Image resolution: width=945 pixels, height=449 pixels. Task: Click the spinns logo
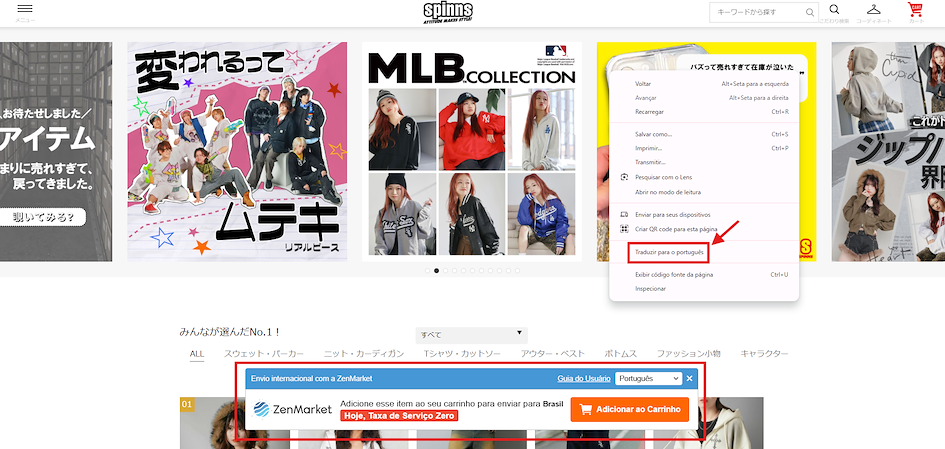click(x=448, y=12)
